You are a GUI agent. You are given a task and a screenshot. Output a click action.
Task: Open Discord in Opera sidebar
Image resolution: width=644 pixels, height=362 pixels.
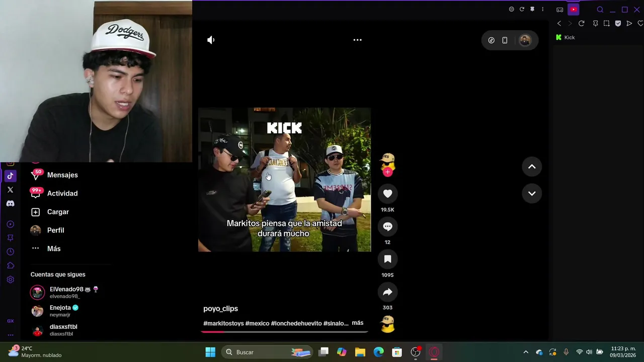10,204
